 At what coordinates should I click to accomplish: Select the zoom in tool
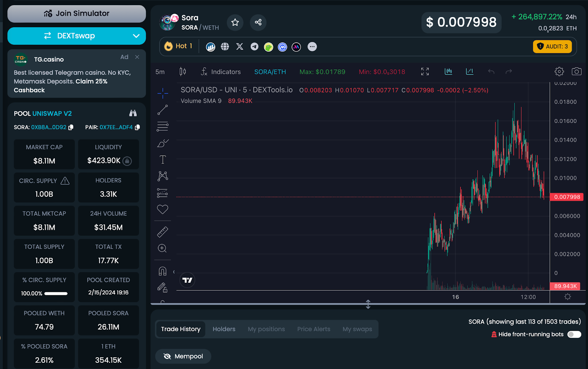(162, 249)
